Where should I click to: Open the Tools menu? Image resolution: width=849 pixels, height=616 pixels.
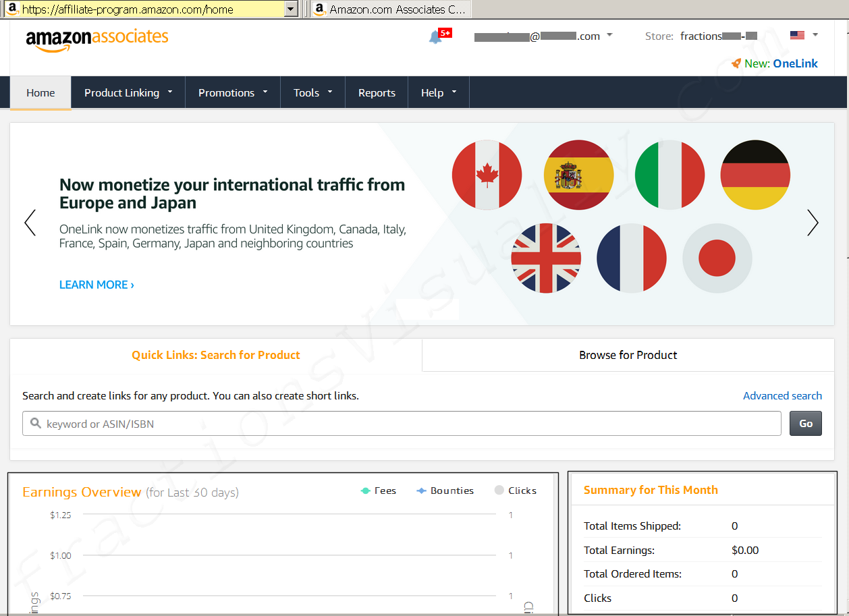pyautogui.click(x=312, y=92)
